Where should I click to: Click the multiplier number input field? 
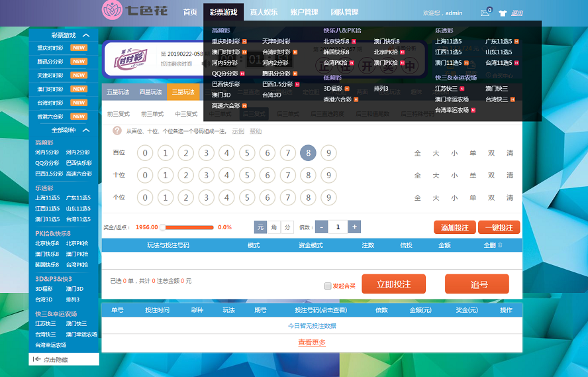pos(338,227)
